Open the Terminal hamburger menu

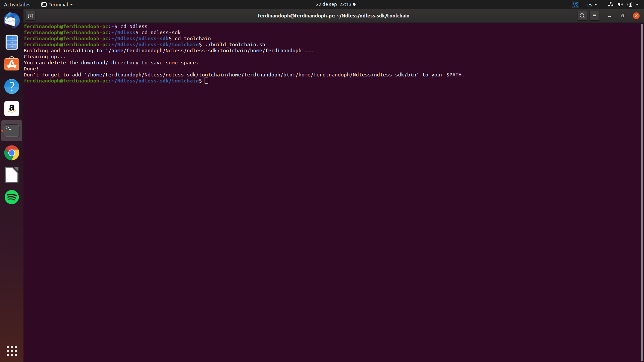[595, 15]
